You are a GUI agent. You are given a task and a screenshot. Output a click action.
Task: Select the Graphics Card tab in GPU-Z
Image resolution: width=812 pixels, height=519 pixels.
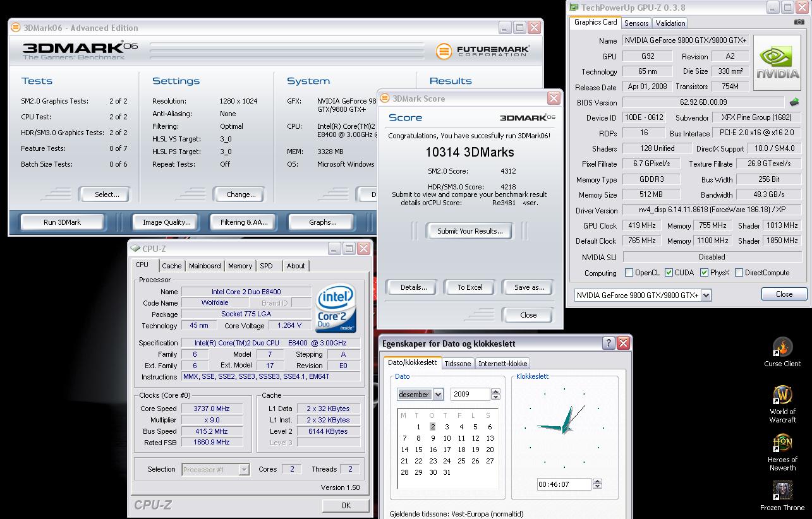[x=595, y=22]
